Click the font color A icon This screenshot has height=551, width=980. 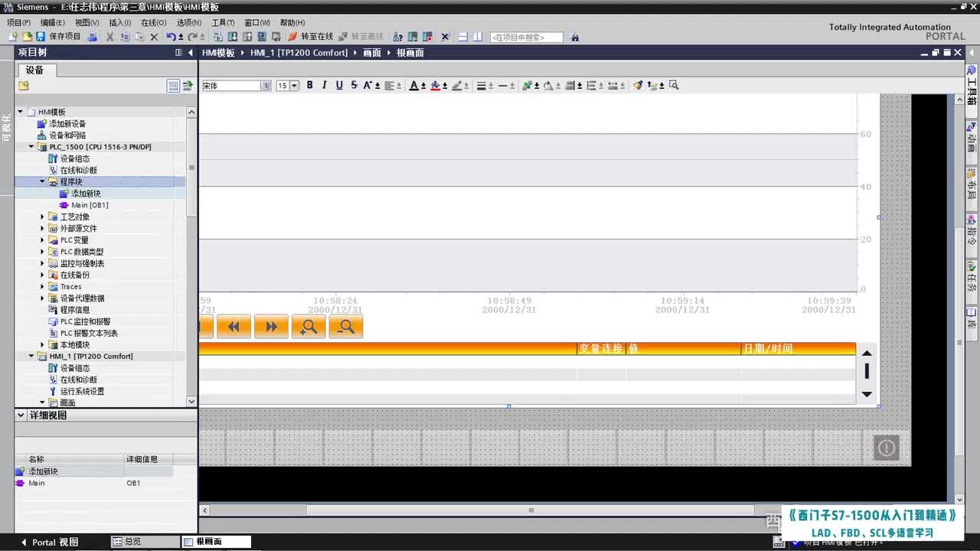point(413,85)
